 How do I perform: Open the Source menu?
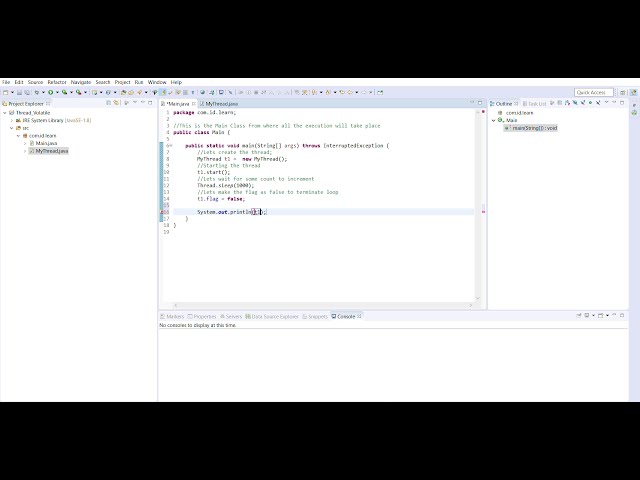coord(35,82)
